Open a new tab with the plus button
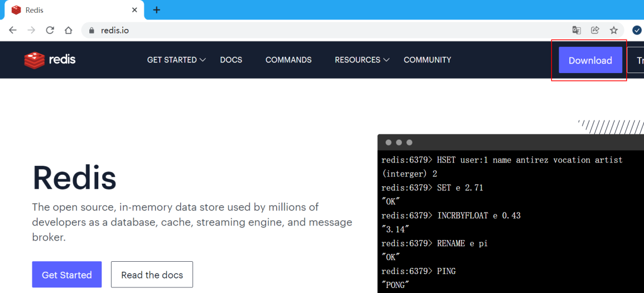This screenshot has width=644, height=293. pos(156,10)
